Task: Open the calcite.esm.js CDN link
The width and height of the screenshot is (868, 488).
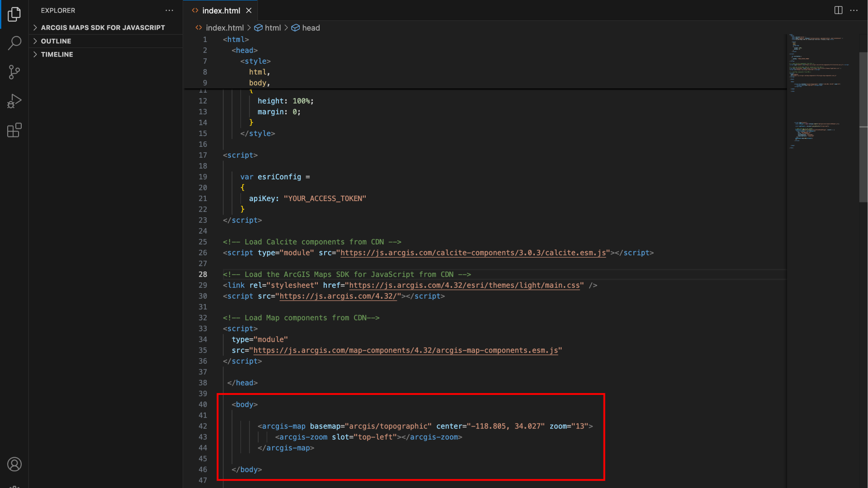Action: click(472, 253)
